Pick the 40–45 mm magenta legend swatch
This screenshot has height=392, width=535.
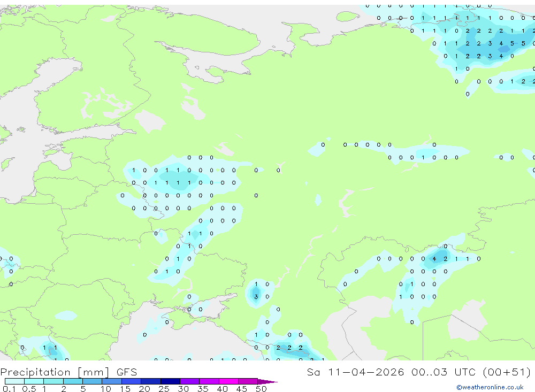228,381
